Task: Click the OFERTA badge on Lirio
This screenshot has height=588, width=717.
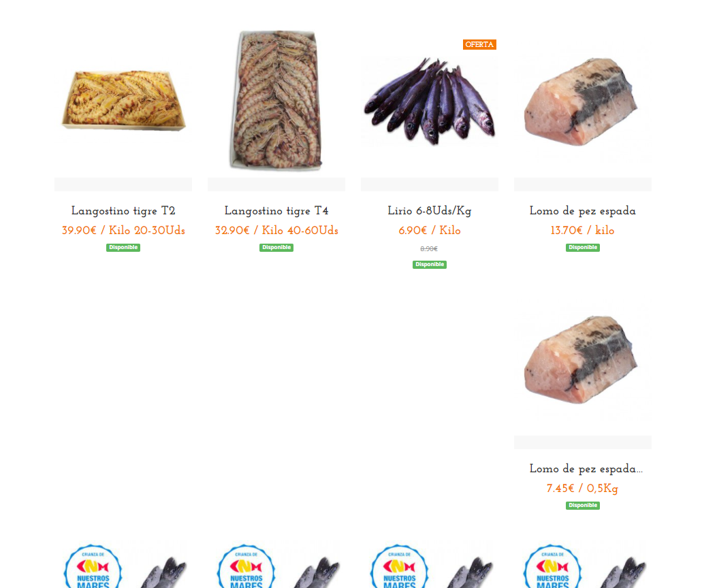Action: click(x=479, y=44)
